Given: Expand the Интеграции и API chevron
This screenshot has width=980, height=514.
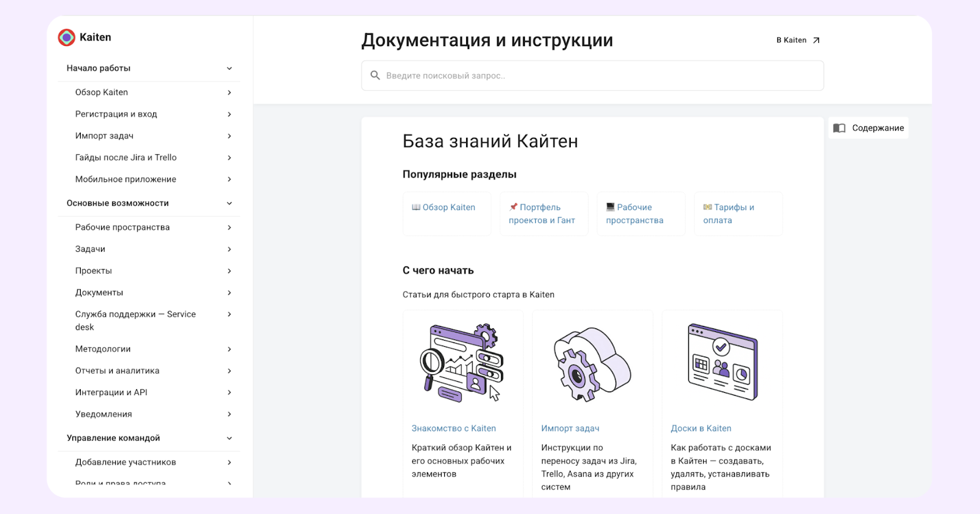Looking at the screenshot, I should 230,393.
